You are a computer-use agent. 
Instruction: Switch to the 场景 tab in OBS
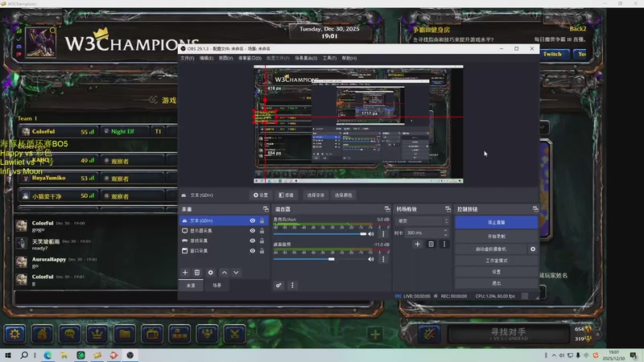217,286
